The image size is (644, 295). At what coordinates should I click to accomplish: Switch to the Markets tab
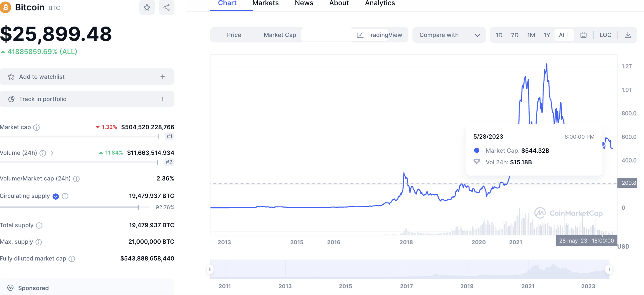click(x=265, y=3)
